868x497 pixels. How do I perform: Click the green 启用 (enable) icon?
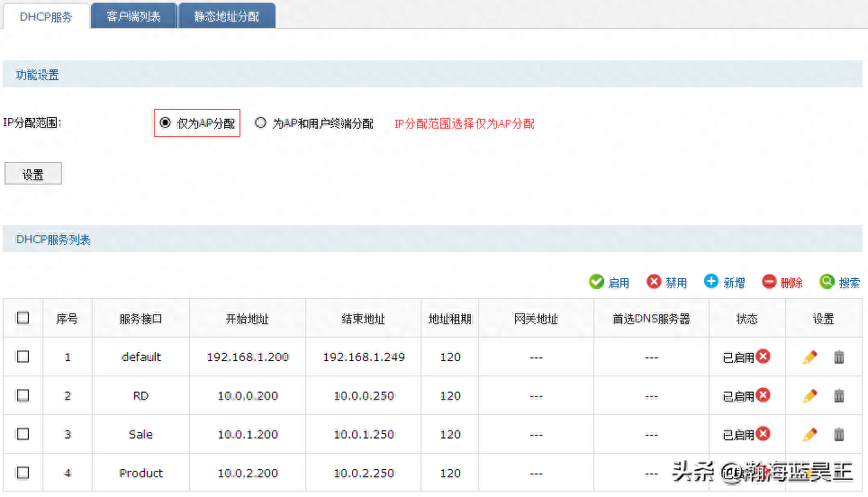tap(596, 282)
